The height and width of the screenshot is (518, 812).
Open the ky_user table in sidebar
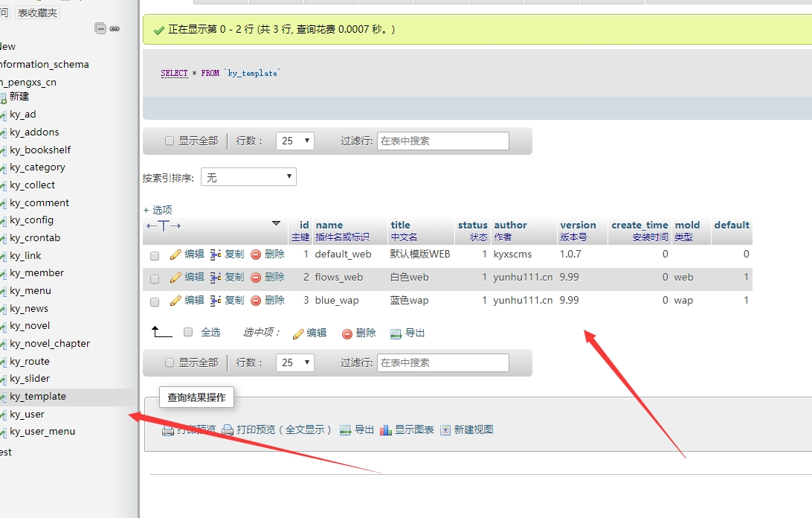click(27, 414)
